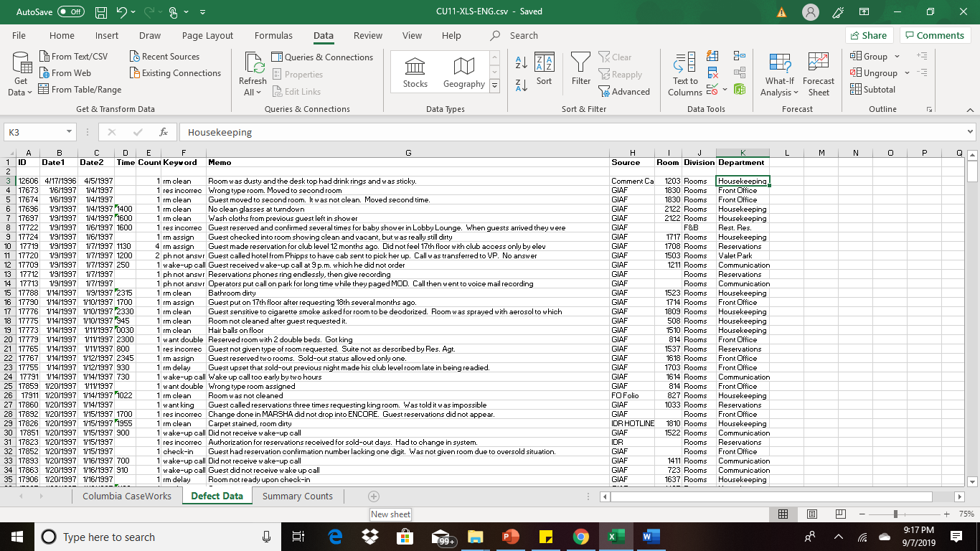980x551 pixels.
Task: Open the Forecast Sheet tool
Action: [818, 72]
